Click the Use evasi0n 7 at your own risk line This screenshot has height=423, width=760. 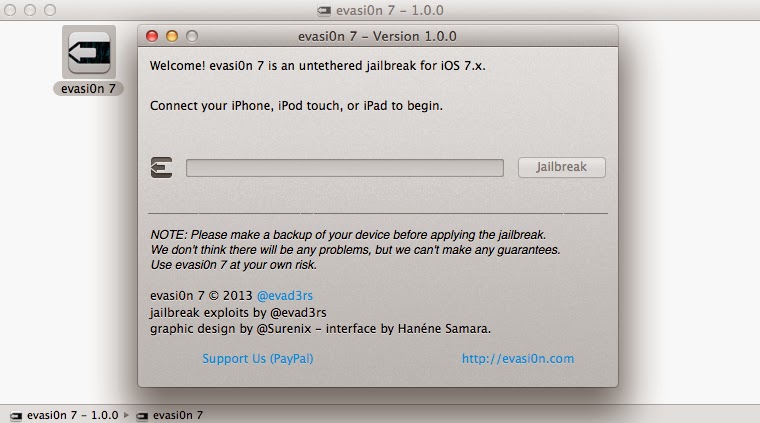[233, 265]
